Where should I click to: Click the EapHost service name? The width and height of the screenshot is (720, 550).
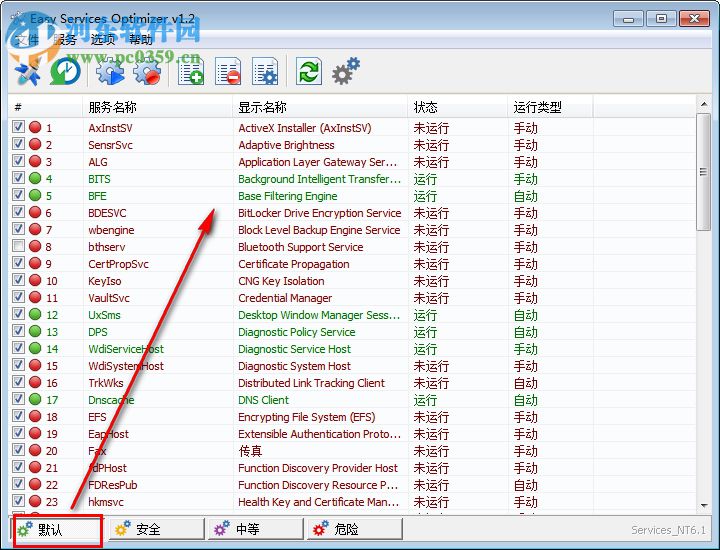[x=108, y=434]
